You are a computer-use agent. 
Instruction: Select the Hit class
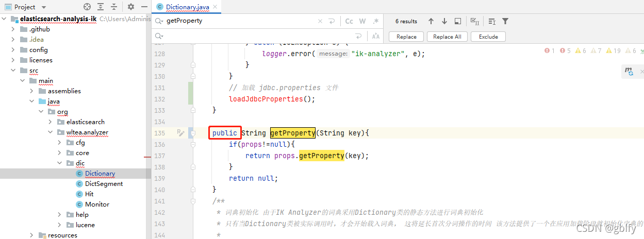point(89,194)
